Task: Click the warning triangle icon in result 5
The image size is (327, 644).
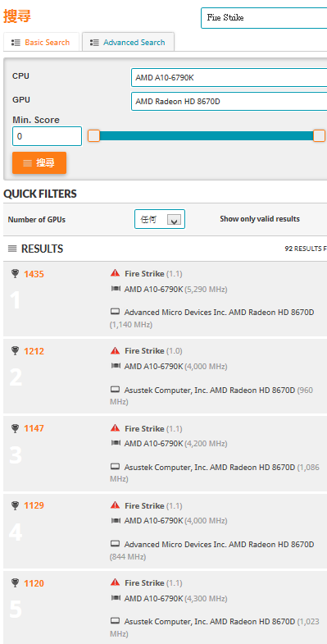Action: pyautogui.click(x=116, y=582)
